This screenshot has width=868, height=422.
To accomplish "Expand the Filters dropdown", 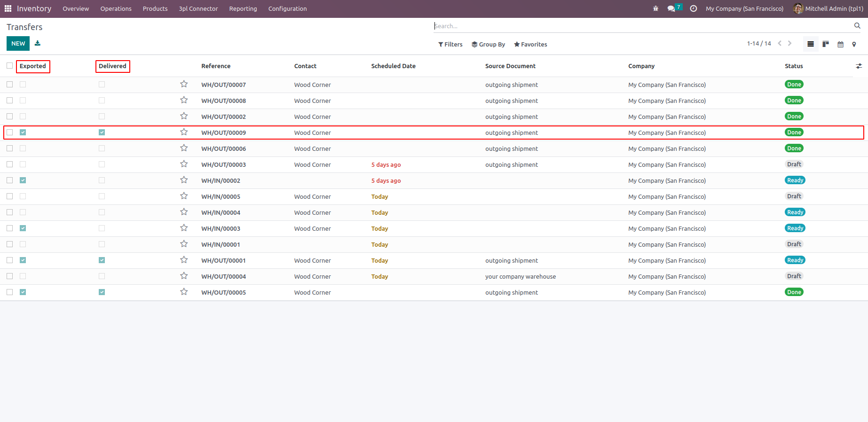I will tap(450, 44).
